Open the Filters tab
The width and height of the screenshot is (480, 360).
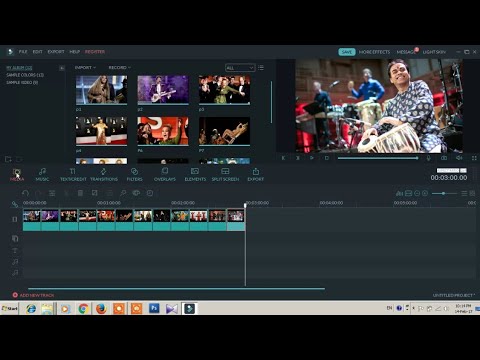point(134,174)
